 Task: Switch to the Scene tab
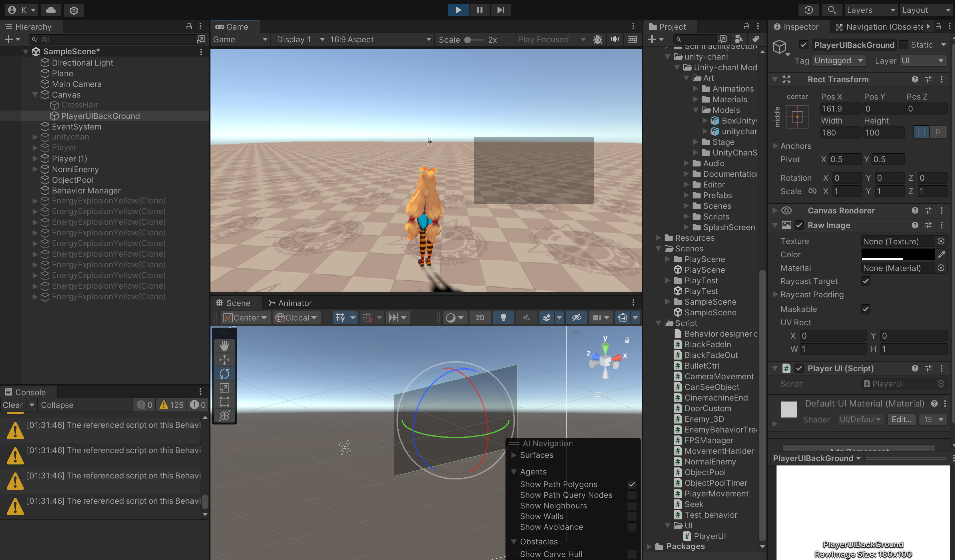pos(233,303)
